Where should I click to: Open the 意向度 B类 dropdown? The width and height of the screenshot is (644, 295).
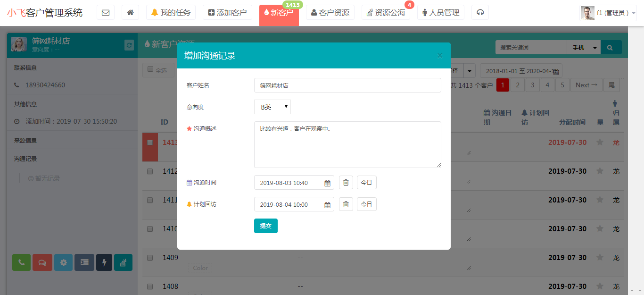(272, 107)
